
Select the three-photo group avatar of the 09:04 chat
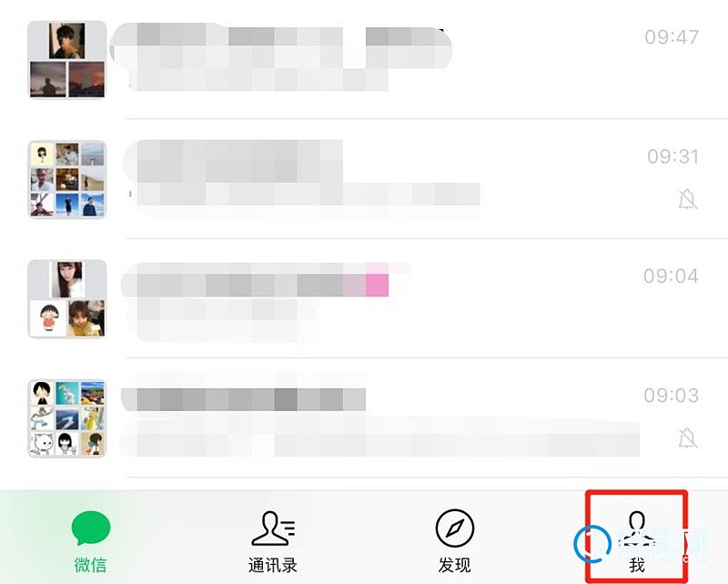67,298
